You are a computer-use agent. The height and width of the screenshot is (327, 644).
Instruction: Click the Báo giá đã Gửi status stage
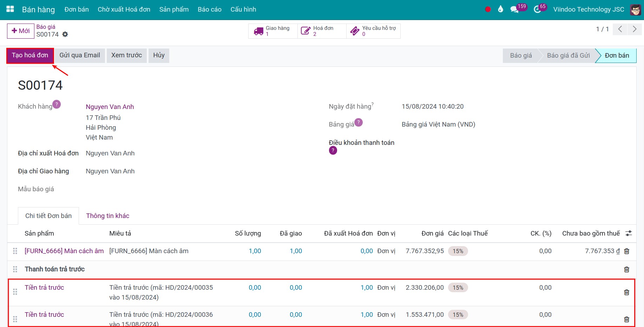pos(568,56)
